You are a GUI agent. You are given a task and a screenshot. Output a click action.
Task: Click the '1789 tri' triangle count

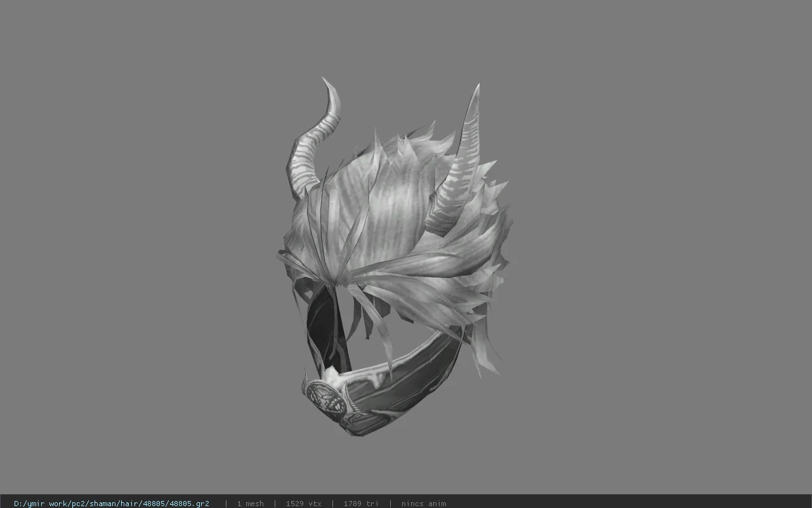tap(361, 504)
